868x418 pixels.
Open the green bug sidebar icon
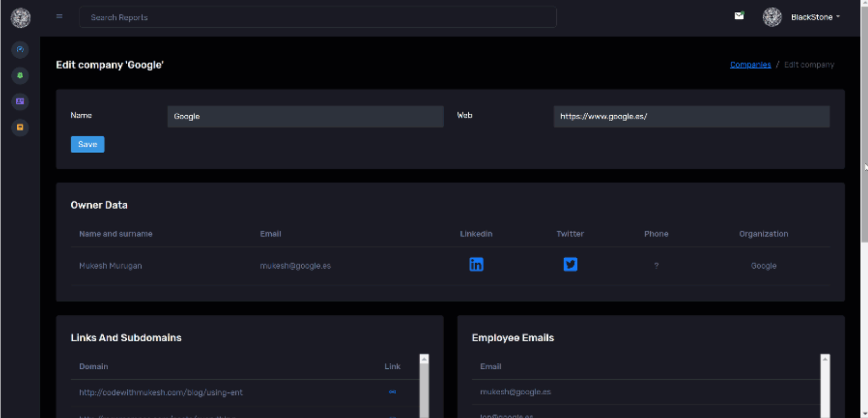(x=20, y=75)
